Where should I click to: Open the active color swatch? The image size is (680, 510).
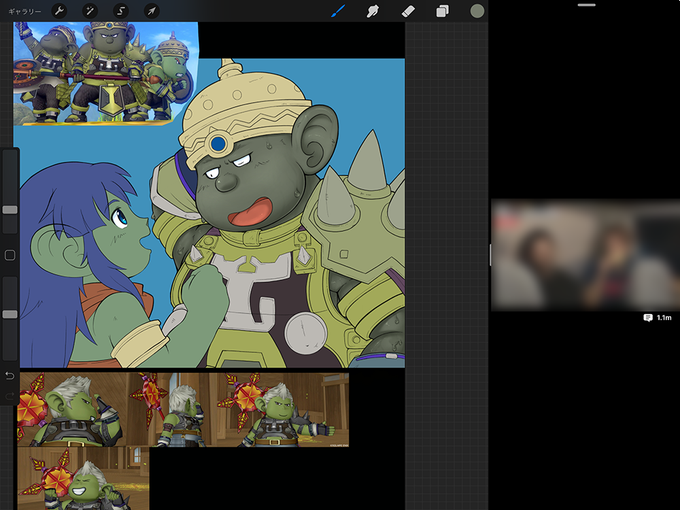pyautogui.click(x=477, y=11)
